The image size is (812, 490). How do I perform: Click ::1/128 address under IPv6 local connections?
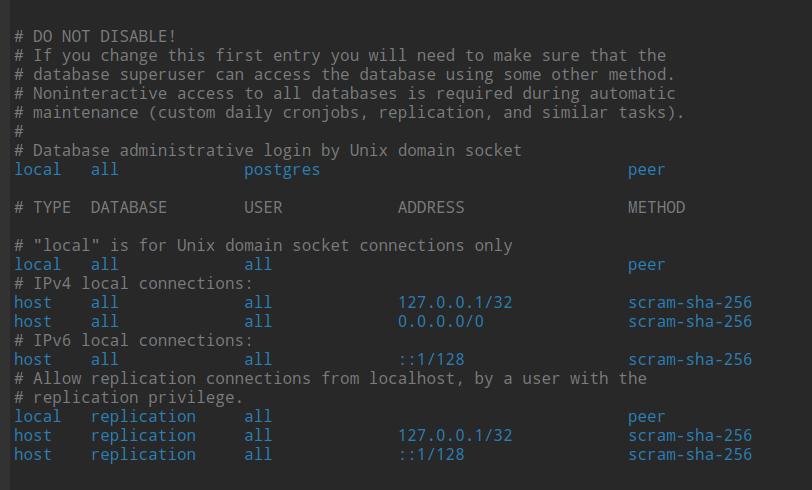[431, 359]
